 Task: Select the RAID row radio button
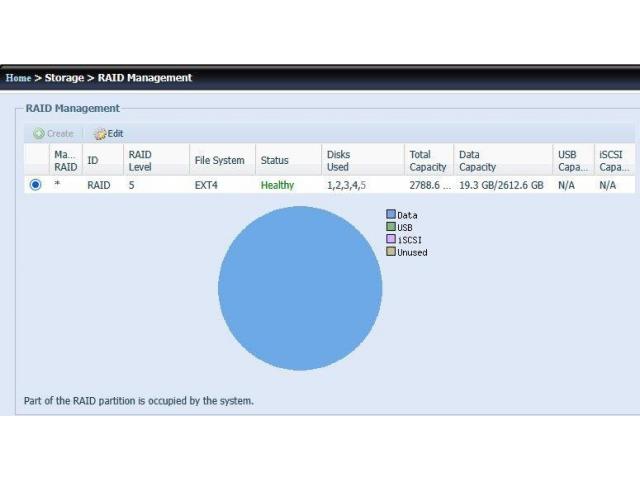[x=36, y=185]
